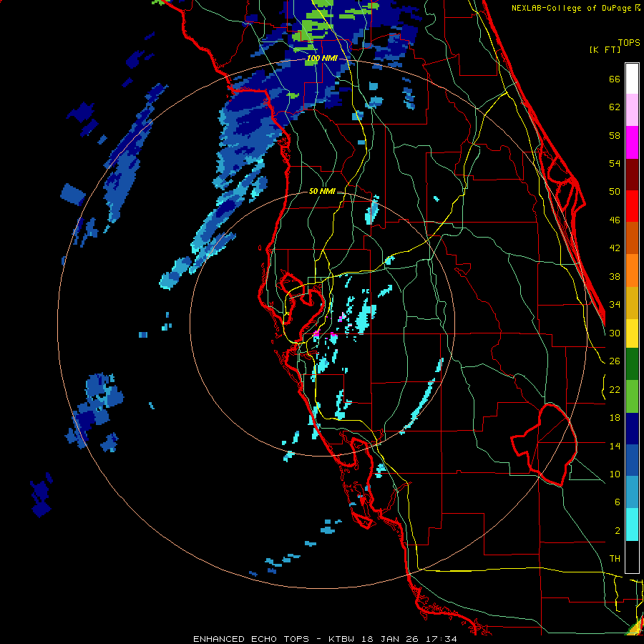Click the legend value 18
This screenshot has width=644, height=644.
tap(615, 418)
